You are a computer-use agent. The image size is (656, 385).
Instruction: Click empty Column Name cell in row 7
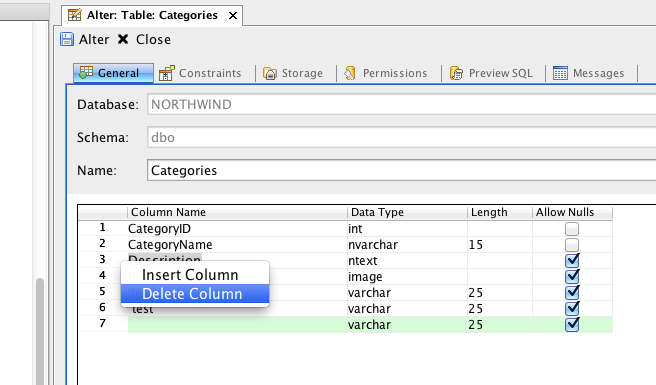(237, 324)
